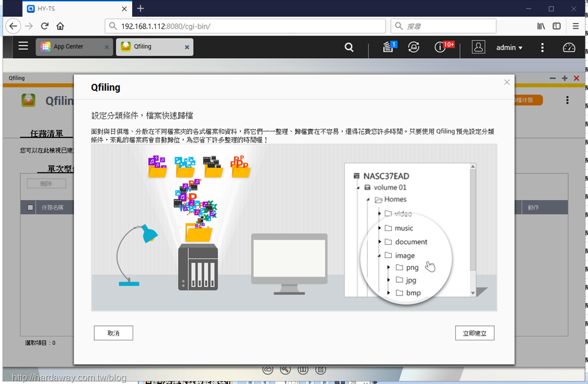Image resolution: width=588 pixels, height=384 pixels.
Task: Toggle the browser sidebar icon
Action: [x=556, y=26]
